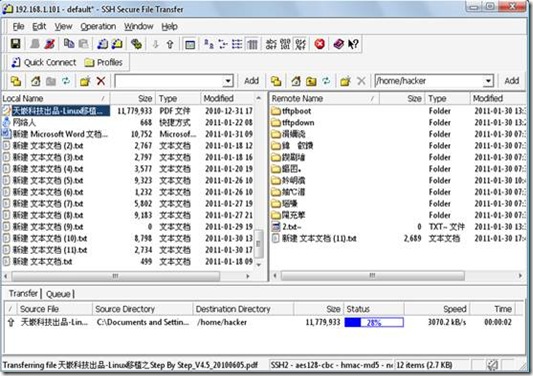
Task: Open a New Terminal Window via toolbar icon
Action: 103,44
